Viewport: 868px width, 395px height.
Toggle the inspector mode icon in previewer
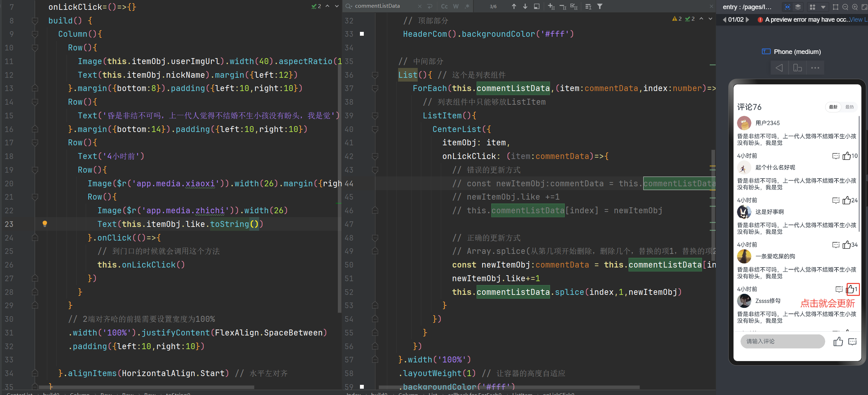(787, 7)
